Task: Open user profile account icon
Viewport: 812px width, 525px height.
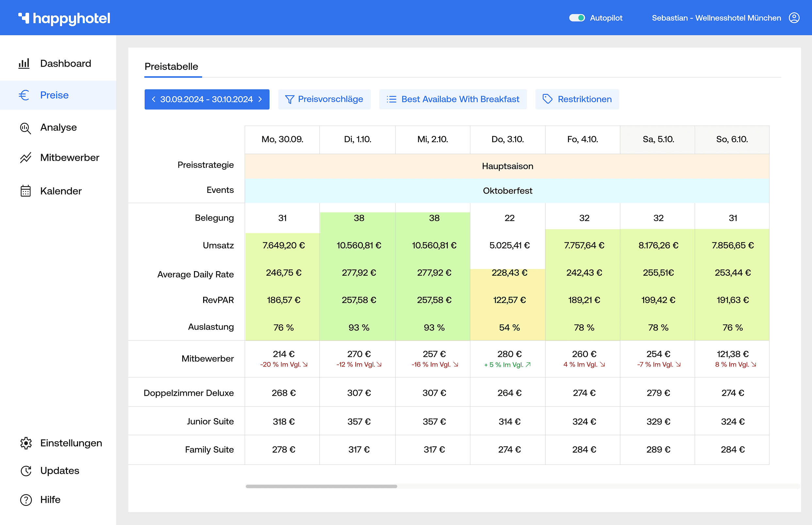Action: click(x=794, y=18)
